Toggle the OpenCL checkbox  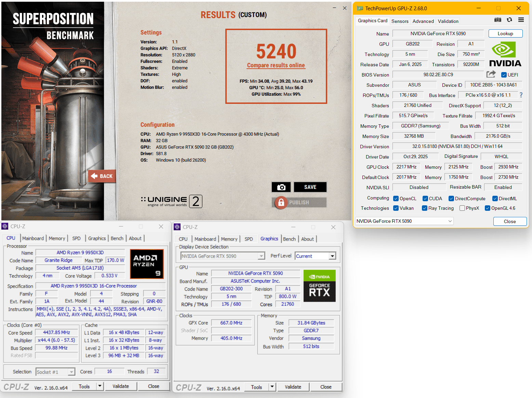tap(396, 198)
